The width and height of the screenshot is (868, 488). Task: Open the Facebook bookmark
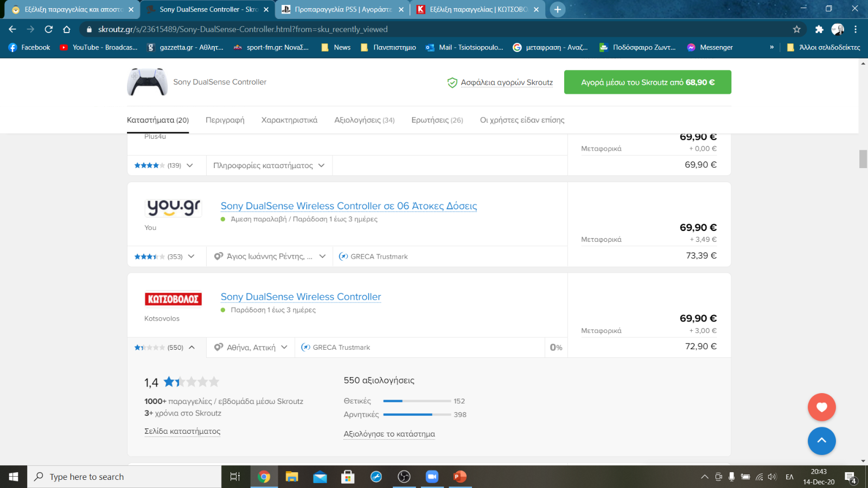point(29,47)
